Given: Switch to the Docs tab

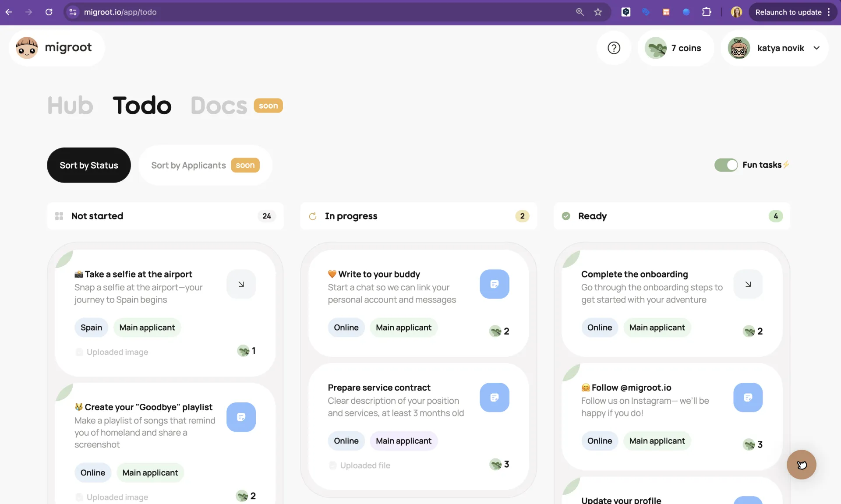Looking at the screenshot, I should pos(219,106).
